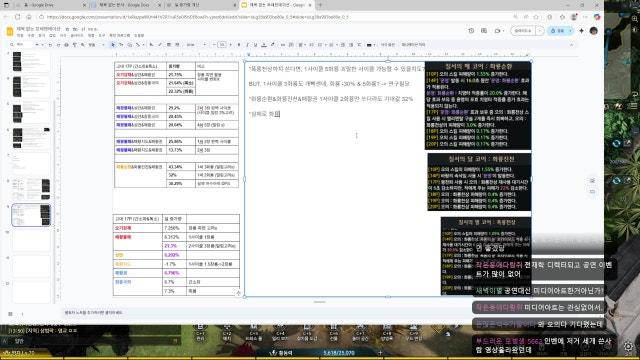Open the camera meeting dropdown
Viewport: 640px width, 360px height.
499,31
